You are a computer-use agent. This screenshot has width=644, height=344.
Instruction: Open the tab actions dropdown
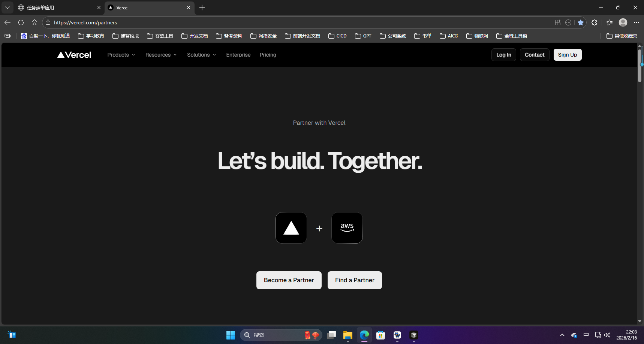tap(7, 7)
